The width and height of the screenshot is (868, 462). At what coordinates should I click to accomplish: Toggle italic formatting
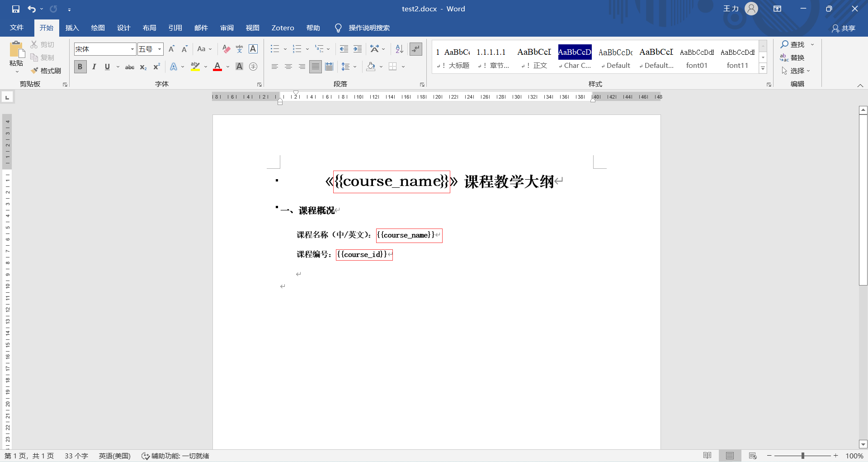point(94,67)
